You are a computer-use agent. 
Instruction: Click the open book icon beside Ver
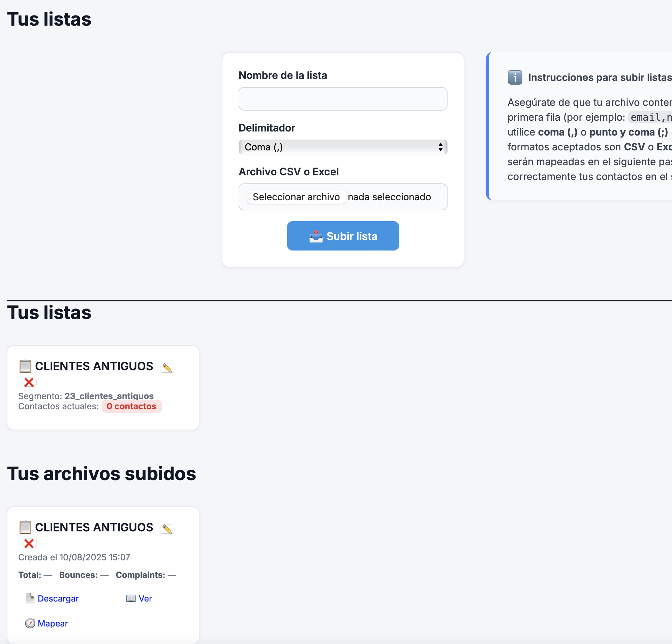click(131, 598)
